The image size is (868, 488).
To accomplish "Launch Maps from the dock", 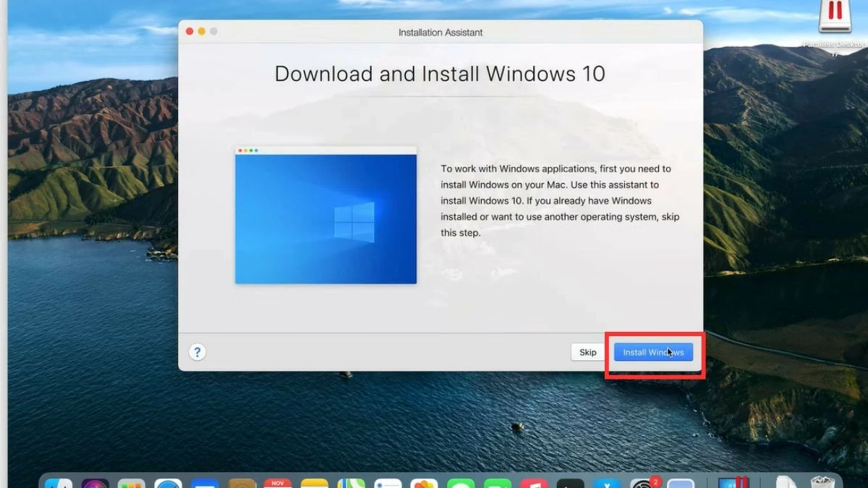I will (352, 484).
